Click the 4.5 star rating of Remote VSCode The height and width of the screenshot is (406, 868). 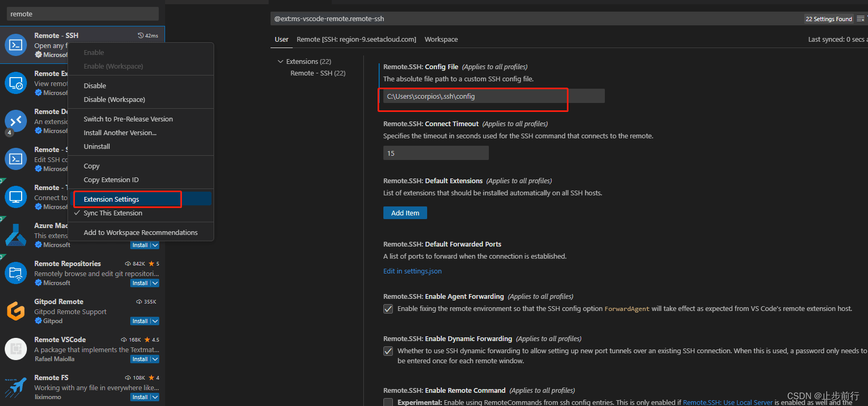[x=152, y=339]
